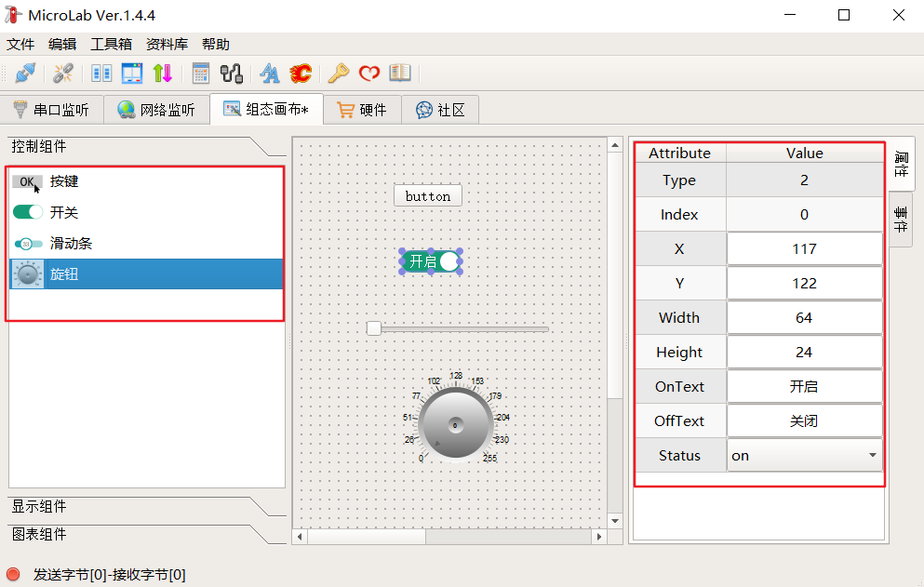Select the button widget on the canvas
This screenshot has width=924, height=587.
[x=427, y=195]
